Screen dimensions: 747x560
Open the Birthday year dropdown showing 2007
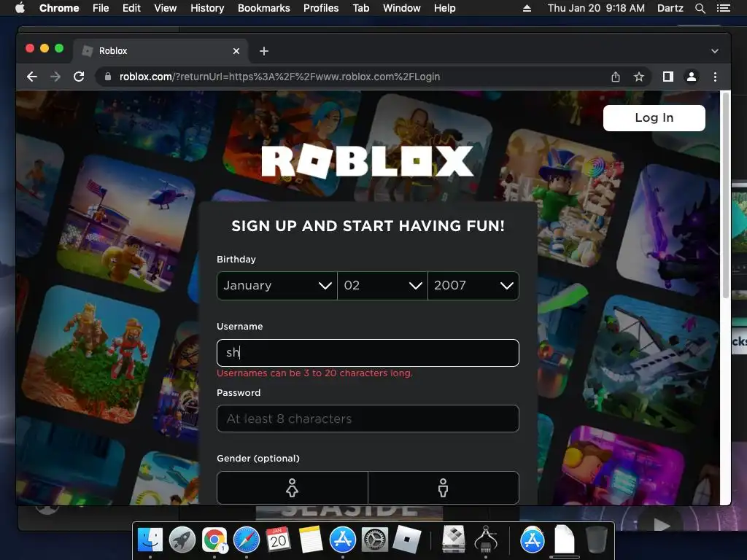pyautogui.click(x=473, y=286)
